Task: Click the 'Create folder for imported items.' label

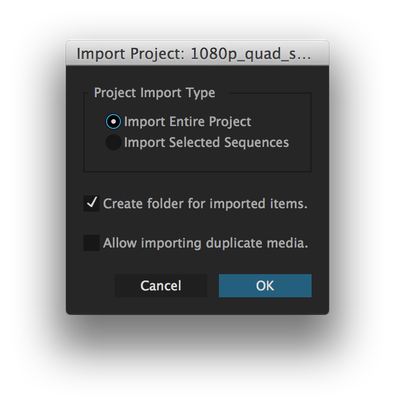Action: (x=205, y=204)
